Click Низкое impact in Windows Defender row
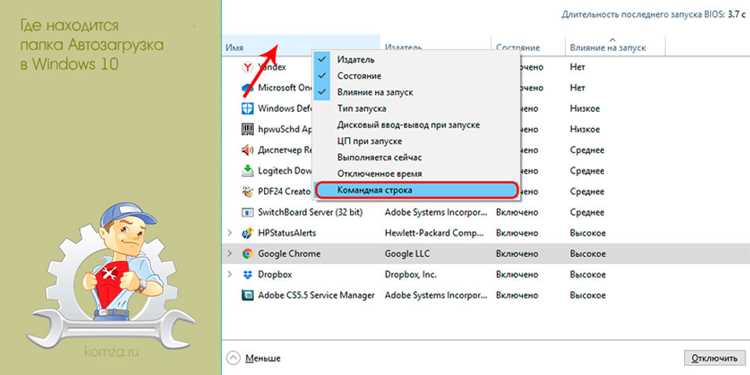 pyautogui.click(x=585, y=109)
